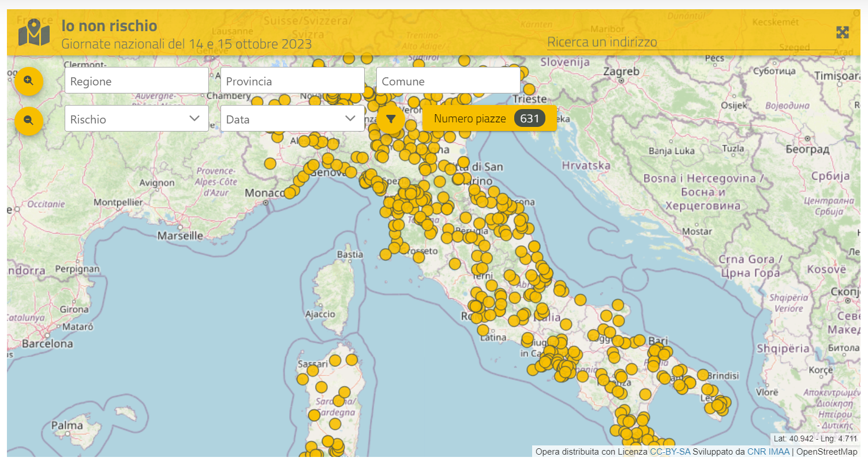868x461 pixels.
Task: Click the Lat Lng coordinates readout
Action: tap(815, 438)
